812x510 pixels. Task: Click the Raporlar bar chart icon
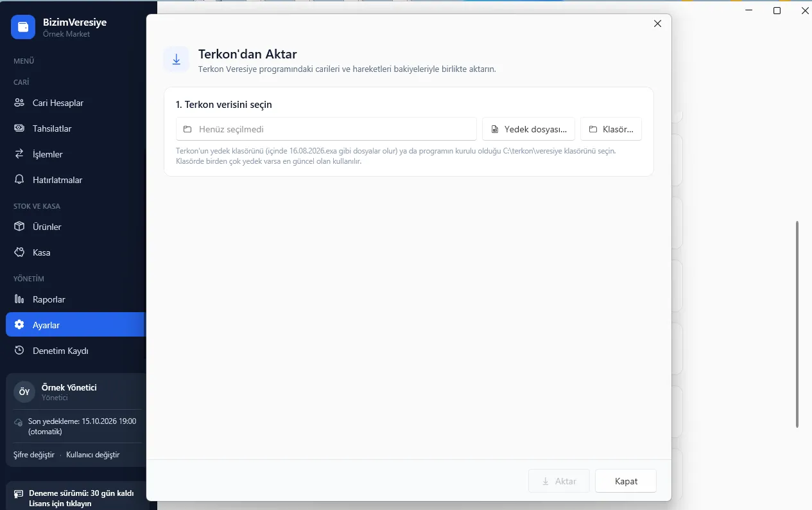point(19,299)
